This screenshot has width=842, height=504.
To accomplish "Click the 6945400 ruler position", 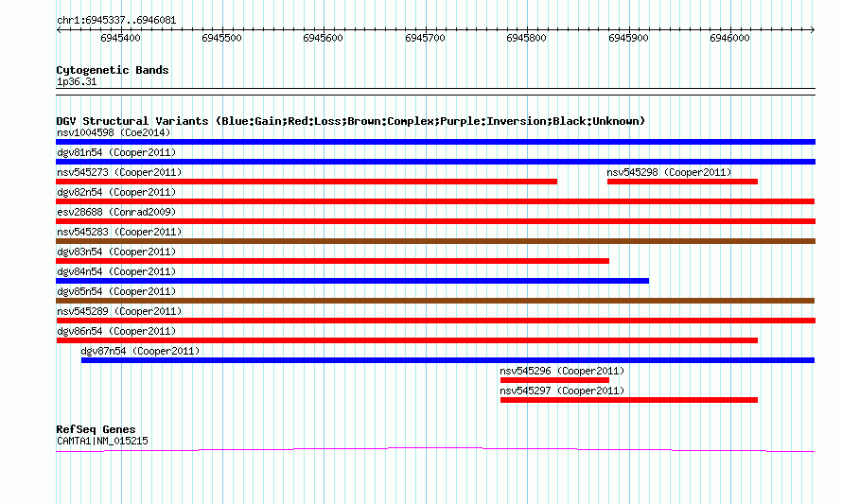I will point(120,38).
